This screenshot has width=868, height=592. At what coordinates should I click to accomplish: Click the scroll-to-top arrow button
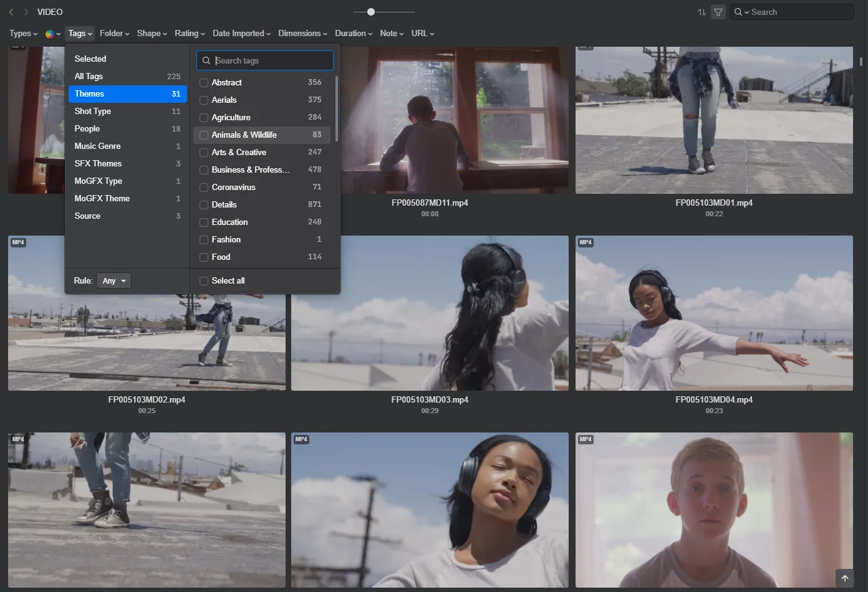pyautogui.click(x=844, y=578)
